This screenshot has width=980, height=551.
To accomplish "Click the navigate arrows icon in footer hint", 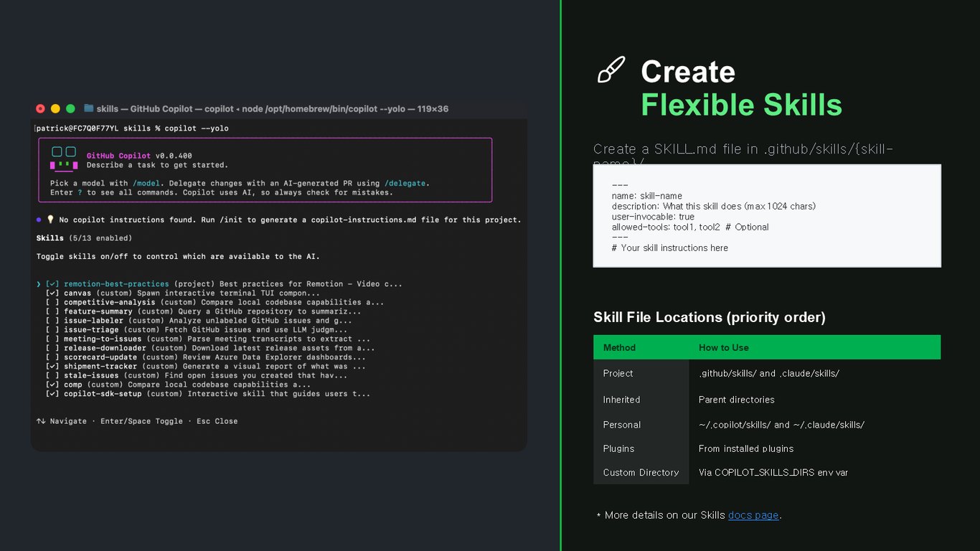I will coord(41,421).
